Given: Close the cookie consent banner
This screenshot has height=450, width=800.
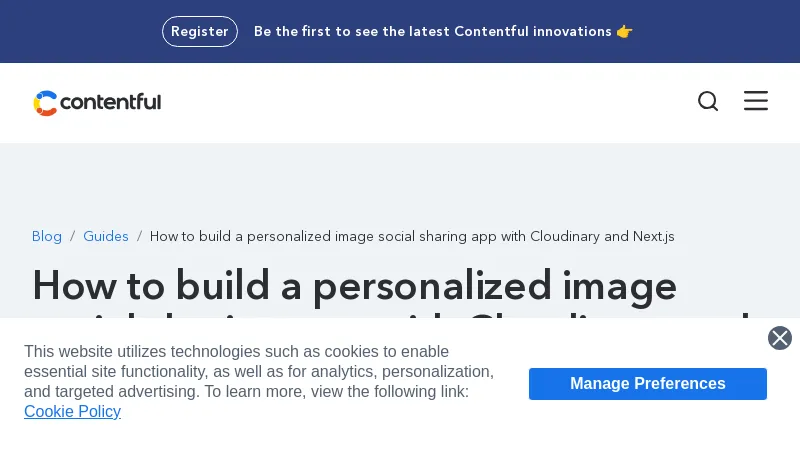Looking at the screenshot, I should click(780, 338).
